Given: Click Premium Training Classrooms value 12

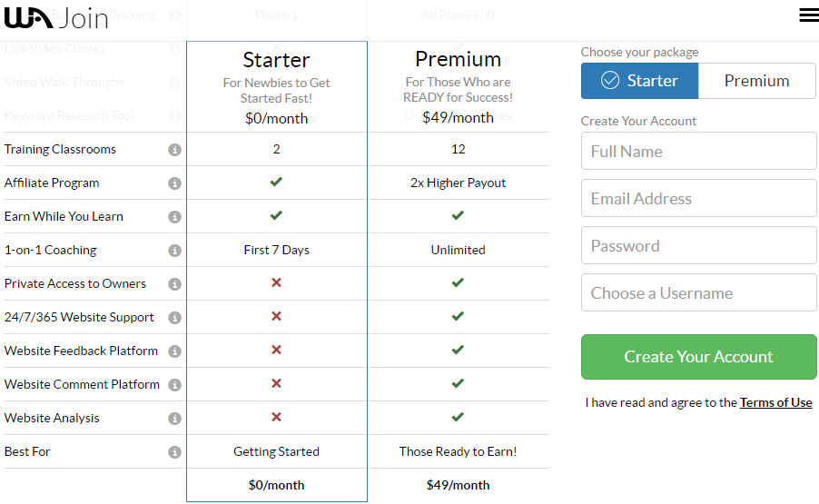Looking at the screenshot, I should pos(458,149).
